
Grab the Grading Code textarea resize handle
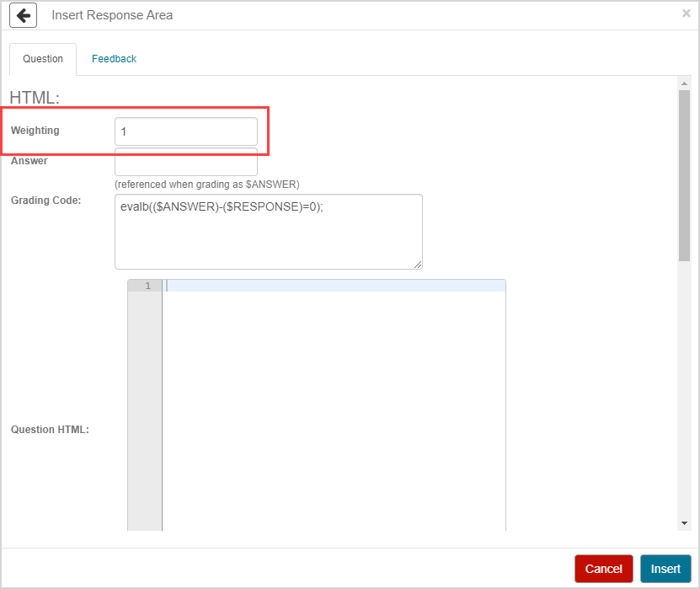[x=418, y=265]
